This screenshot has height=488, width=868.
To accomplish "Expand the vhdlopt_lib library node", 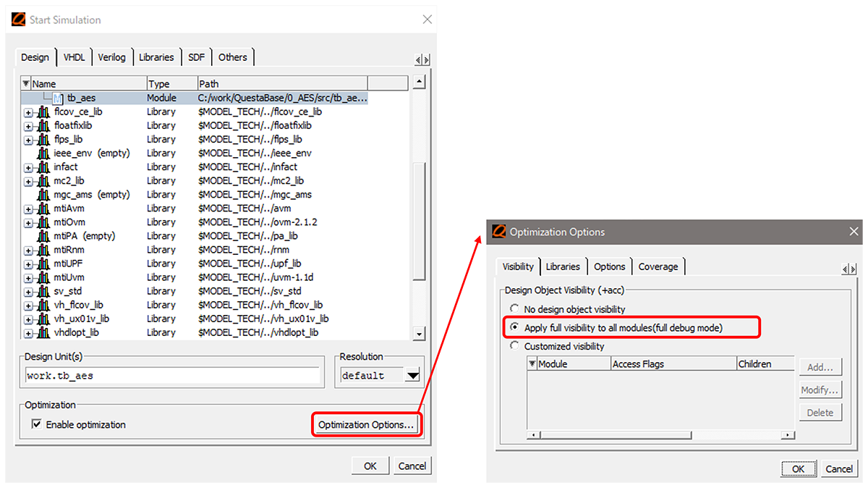I will tap(28, 334).
